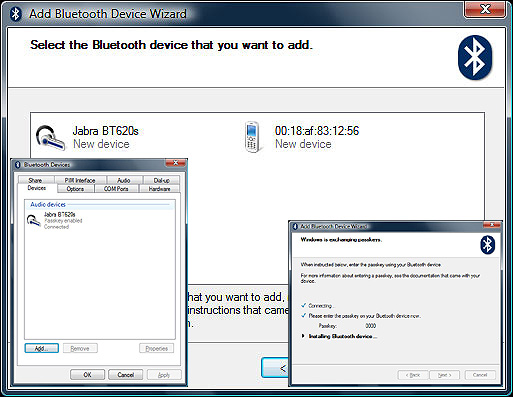Open the PIM Interface tab
The image size is (513, 397).
(x=80, y=180)
